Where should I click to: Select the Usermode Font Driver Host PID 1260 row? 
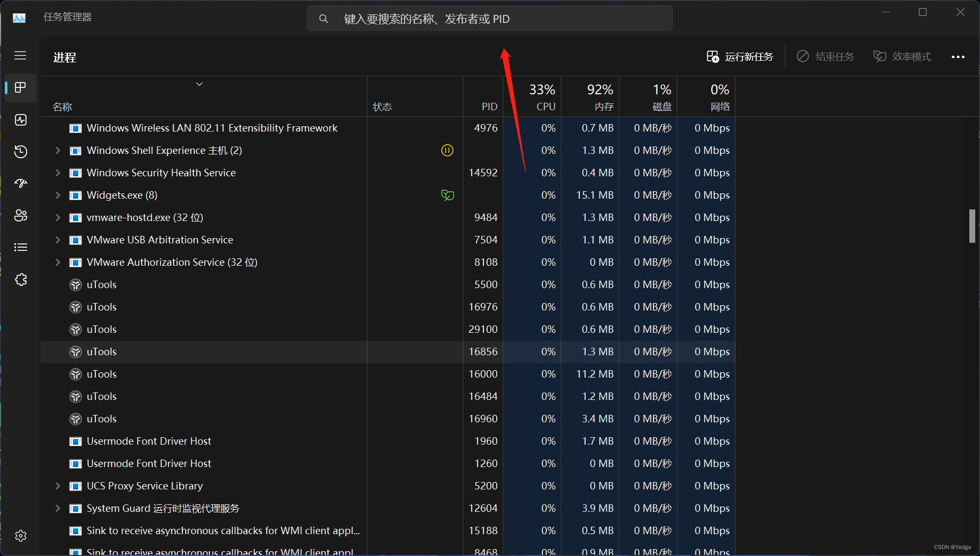tap(388, 463)
